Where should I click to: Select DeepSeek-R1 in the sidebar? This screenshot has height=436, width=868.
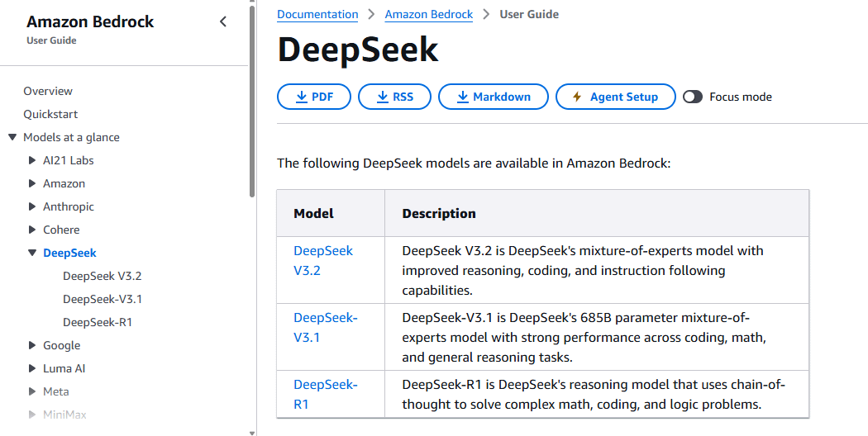(98, 323)
